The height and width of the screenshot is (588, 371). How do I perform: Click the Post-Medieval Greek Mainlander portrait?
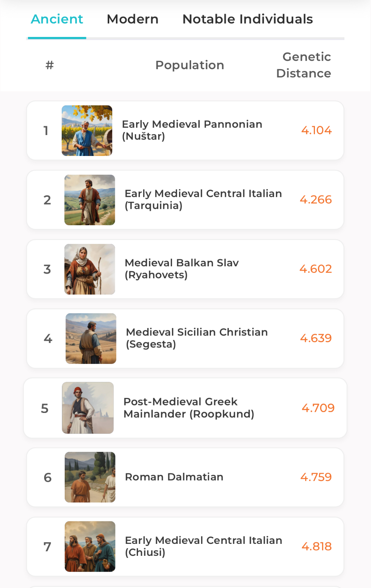click(88, 408)
